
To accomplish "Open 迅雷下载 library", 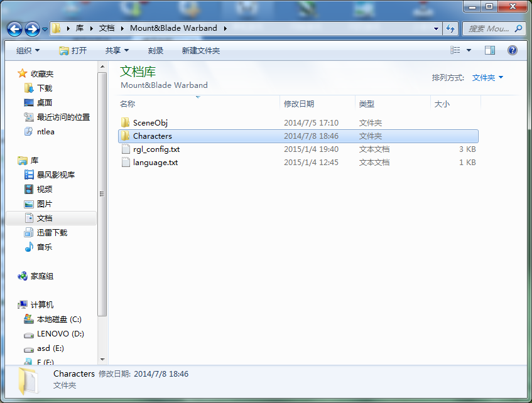I will pyautogui.click(x=52, y=233).
